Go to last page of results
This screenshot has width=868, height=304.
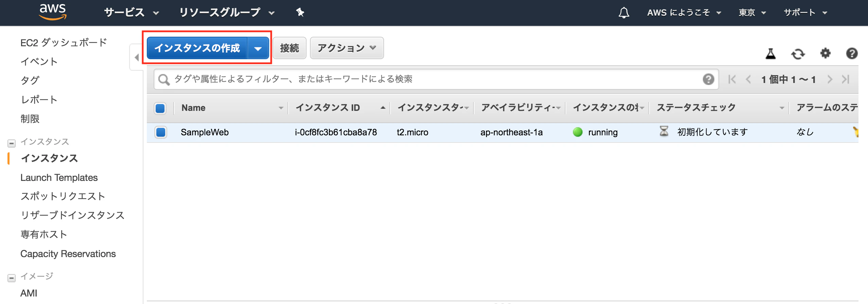(846, 79)
